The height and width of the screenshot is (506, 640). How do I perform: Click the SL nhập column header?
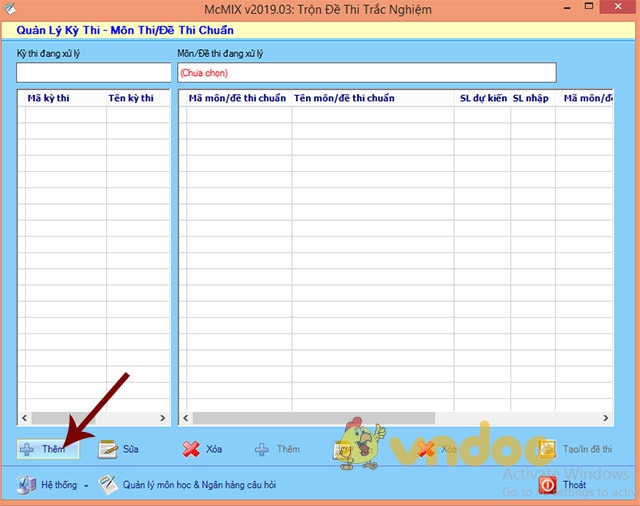pos(532,98)
